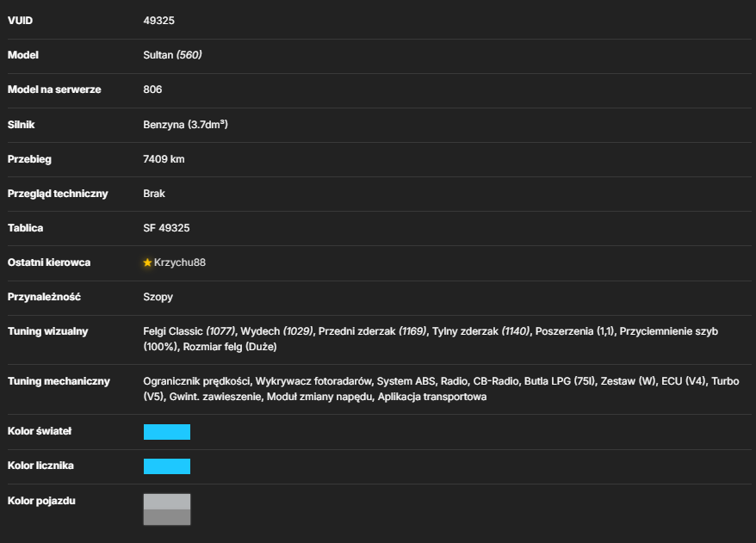The image size is (756, 543).
Task: Click the mileage value 7409 km
Action: [x=164, y=159]
